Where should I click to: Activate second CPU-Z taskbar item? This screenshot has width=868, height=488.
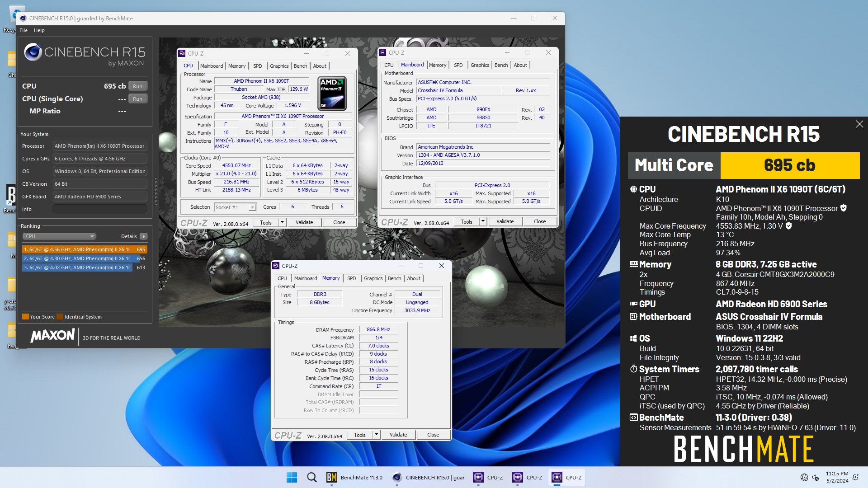[527, 477]
